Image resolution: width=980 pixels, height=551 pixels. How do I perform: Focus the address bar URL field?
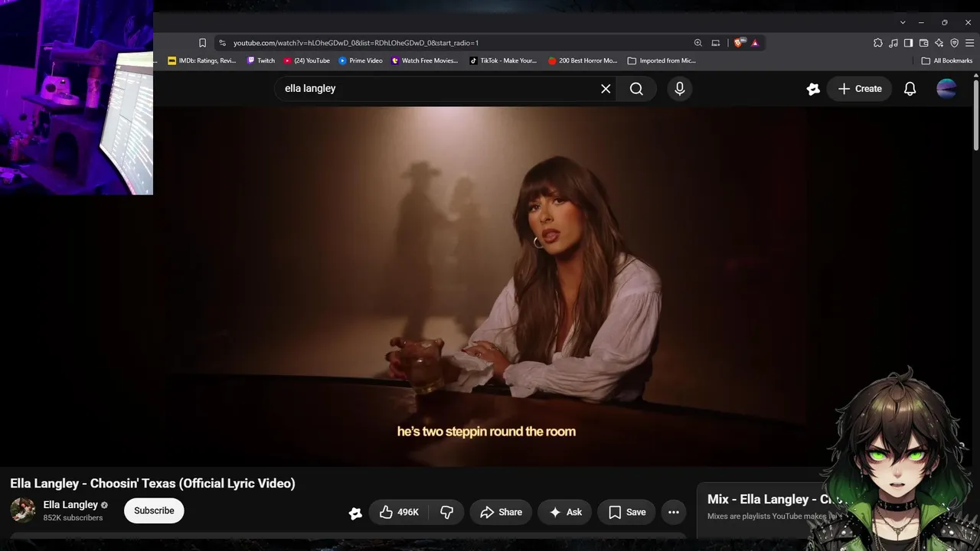click(459, 43)
